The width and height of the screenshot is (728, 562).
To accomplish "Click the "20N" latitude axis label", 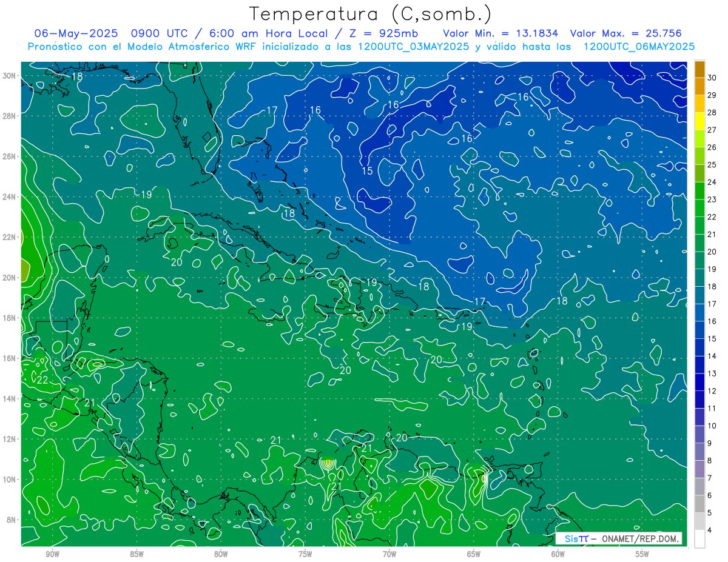I will tap(10, 277).
